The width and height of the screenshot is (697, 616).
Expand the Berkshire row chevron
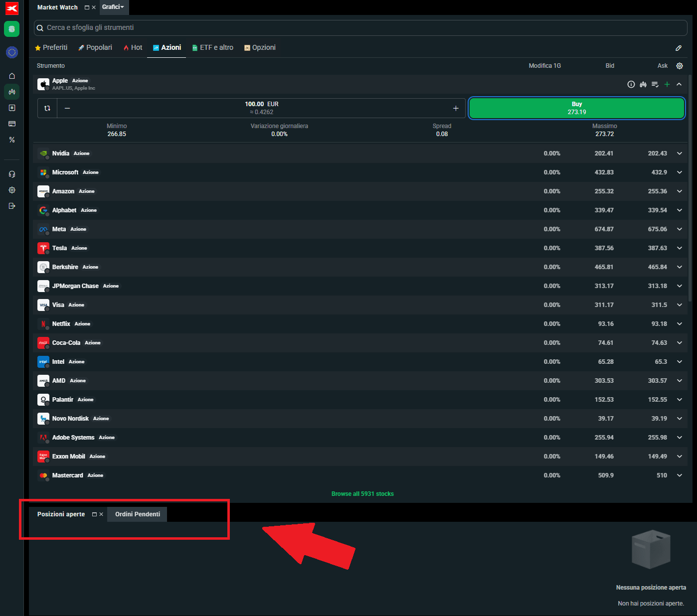pos(680,267)
